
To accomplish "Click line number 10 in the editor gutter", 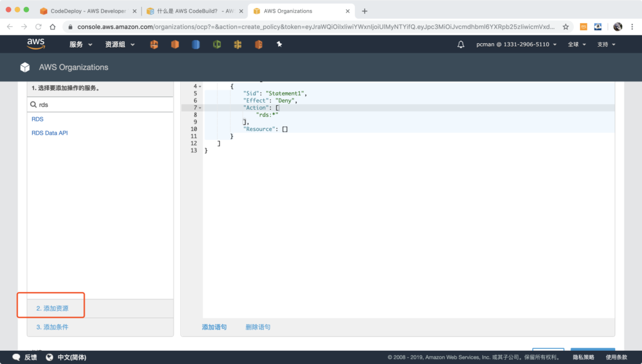I will coord(194,129).
